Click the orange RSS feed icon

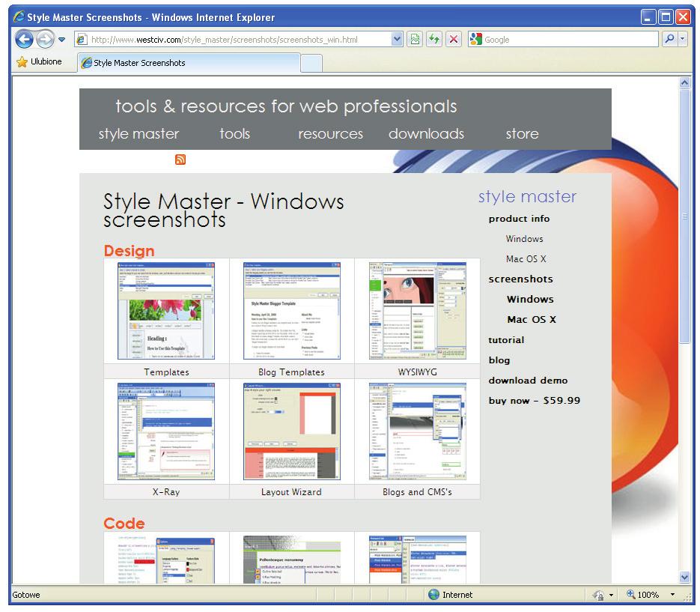point(180,160)
